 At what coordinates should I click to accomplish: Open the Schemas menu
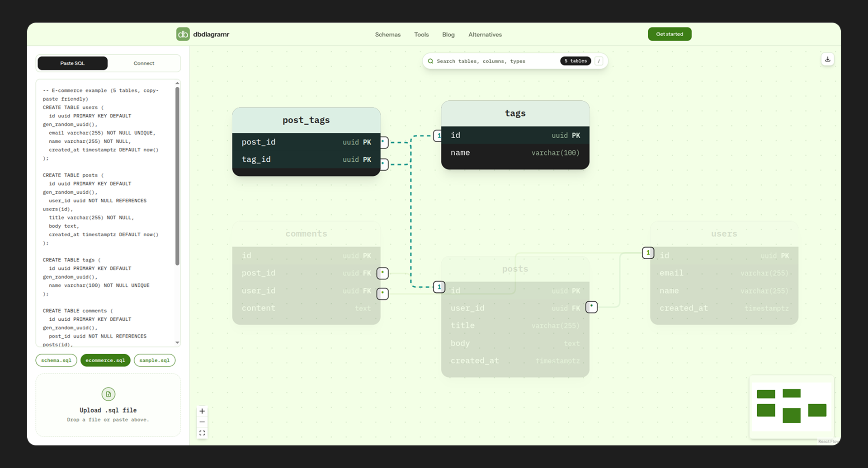point(387,34)
